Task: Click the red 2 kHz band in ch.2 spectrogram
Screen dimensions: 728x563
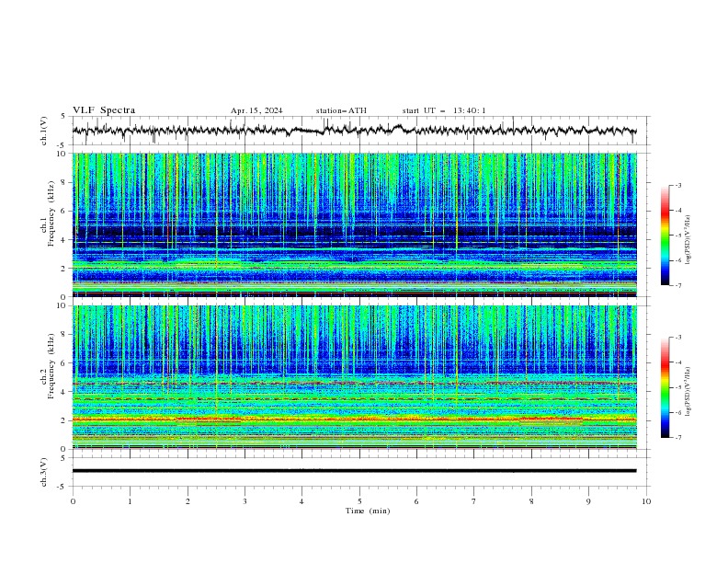Action: tap(354, 419)
